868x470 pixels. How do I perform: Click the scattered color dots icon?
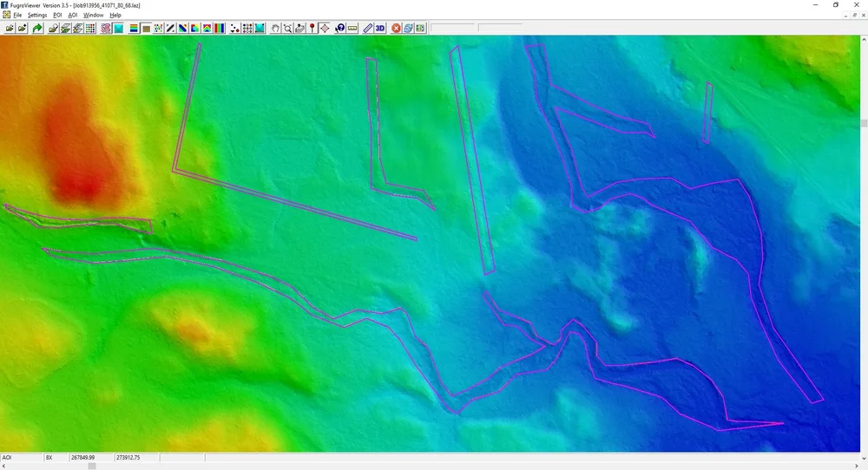(x=158, y=29)
